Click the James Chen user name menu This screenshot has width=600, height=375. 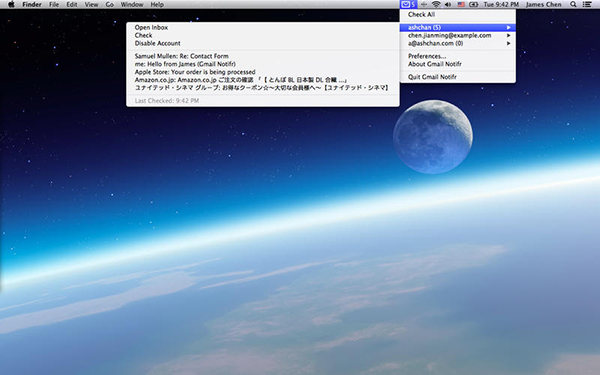[x=543, y=5]
